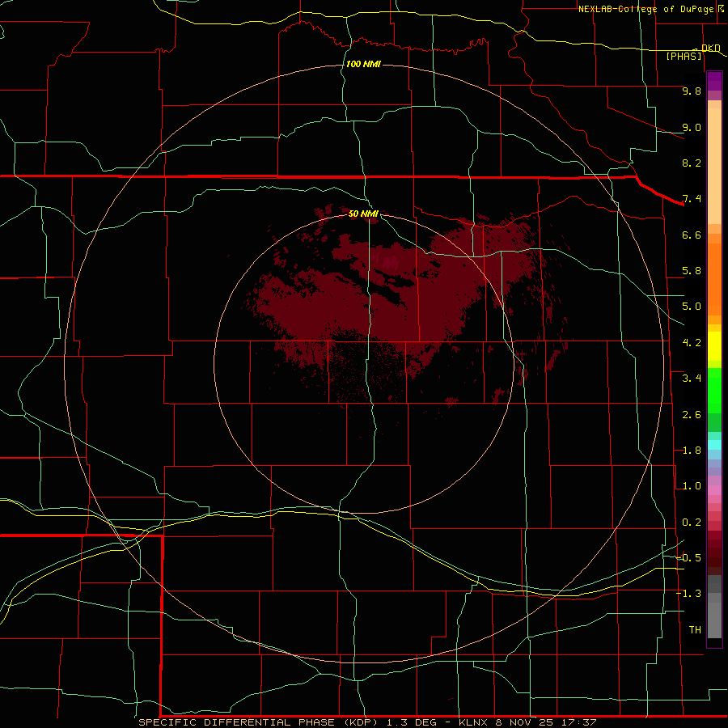Click the NEXLAB-College of DuPage label
The image size is (728, 728).
point(645,9)
